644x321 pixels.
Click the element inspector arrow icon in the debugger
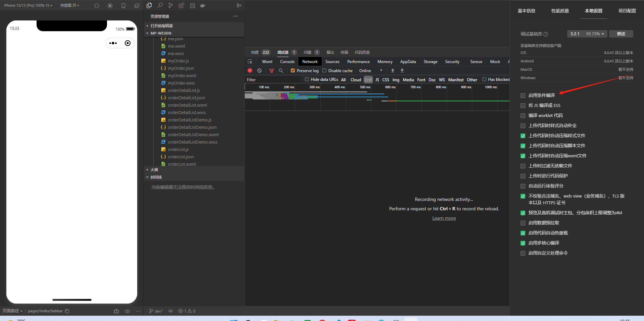tap(250, 62)
